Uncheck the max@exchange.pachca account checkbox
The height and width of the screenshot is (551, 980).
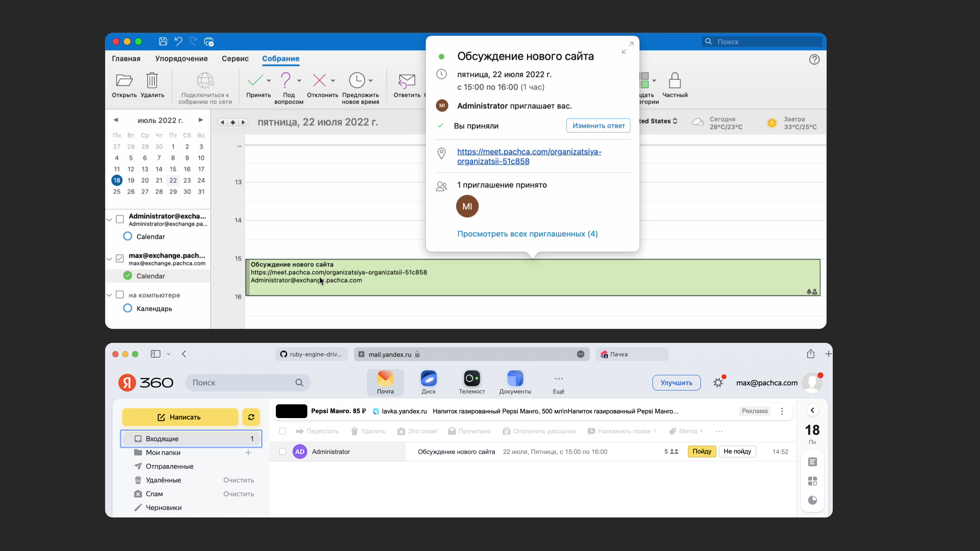click(x=120, y=259)
